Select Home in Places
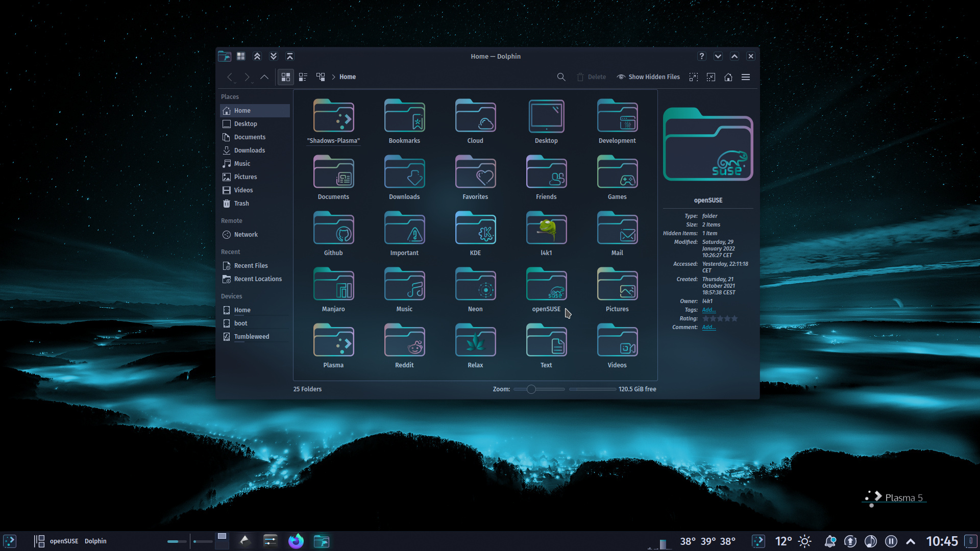 point(255,111)
